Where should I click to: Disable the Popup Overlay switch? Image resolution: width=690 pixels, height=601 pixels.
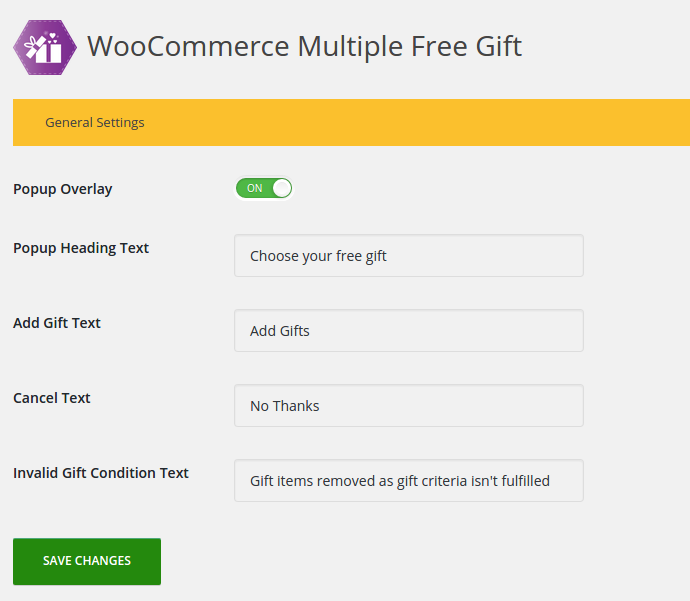264,188
